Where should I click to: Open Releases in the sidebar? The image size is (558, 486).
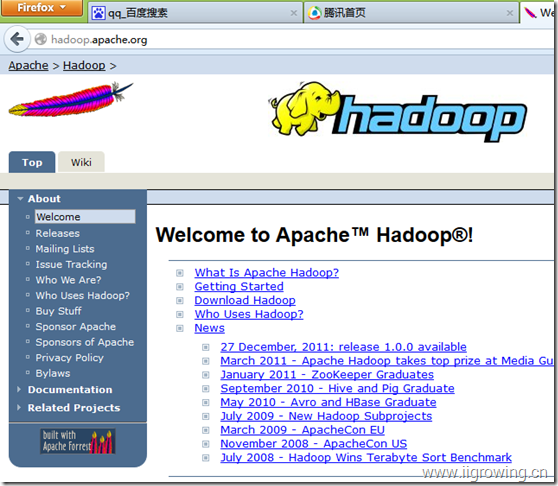pos(58,233)
